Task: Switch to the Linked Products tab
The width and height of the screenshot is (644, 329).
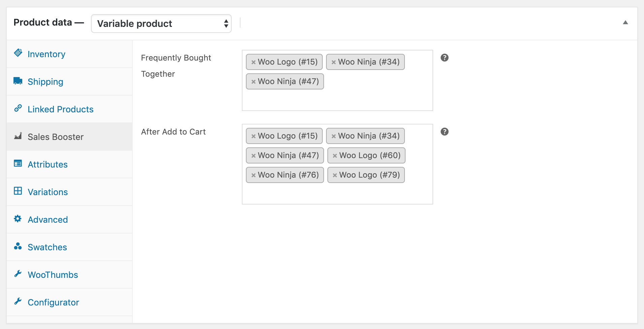Action: pos(60,109)
